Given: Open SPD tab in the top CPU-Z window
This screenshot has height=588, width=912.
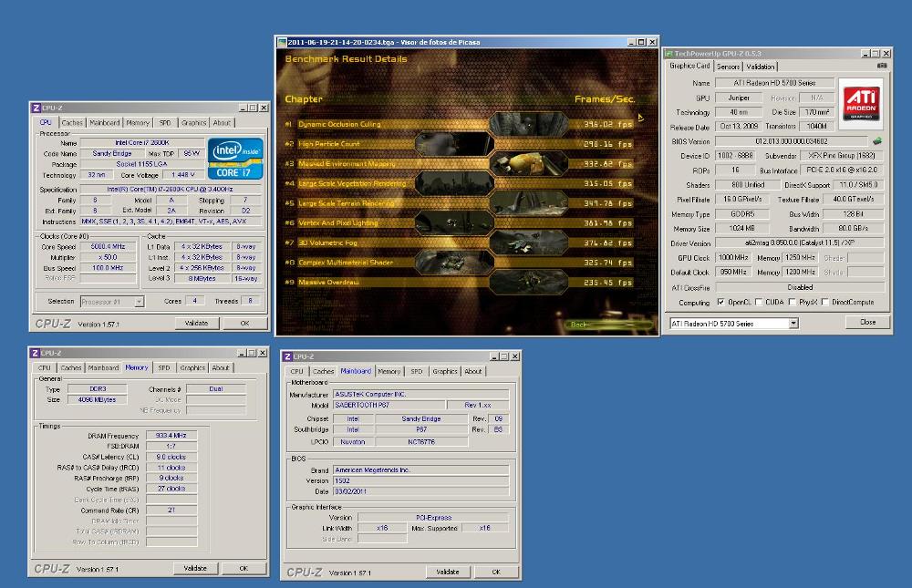Looking at the screenshot, I should pyautogui.click(x=165, y=123).
